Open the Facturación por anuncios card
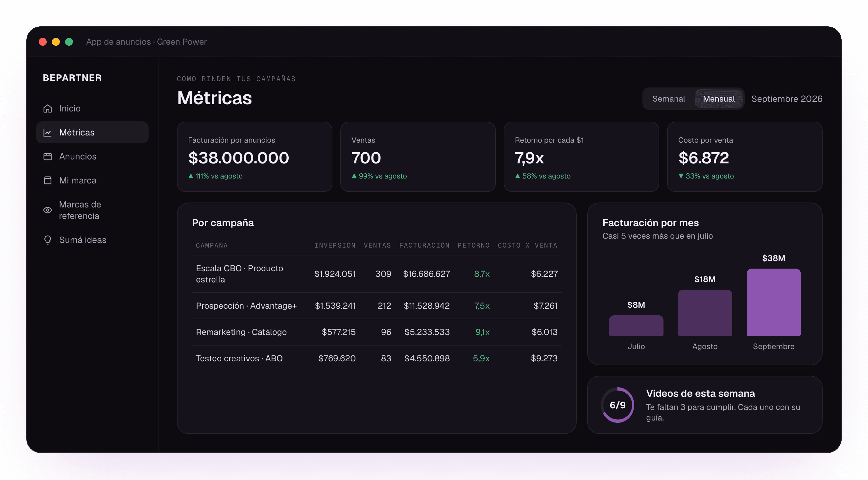Image resolution: width=868 pixels, height=480 pixels. coord(254,157)
